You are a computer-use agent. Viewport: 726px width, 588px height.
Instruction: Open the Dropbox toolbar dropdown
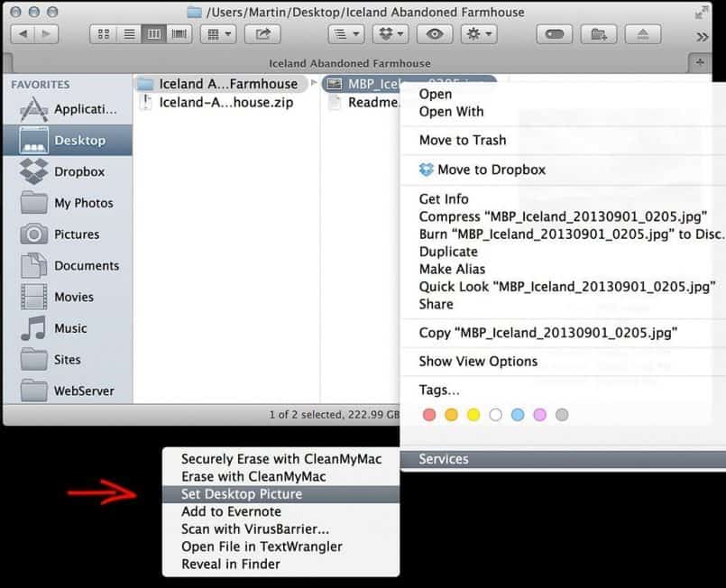[390, 34]
